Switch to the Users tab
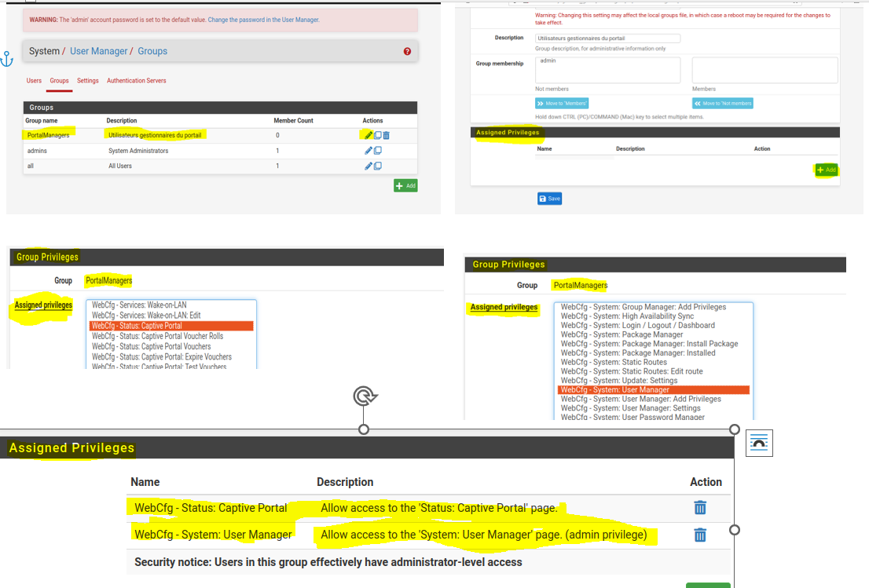This screenshot has width=869, height=588. point(34,80)
